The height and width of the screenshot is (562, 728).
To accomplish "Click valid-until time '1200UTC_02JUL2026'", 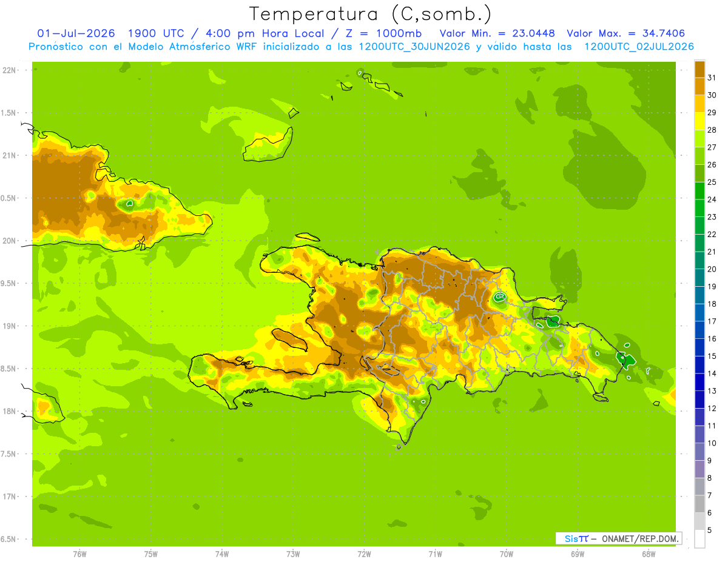I will [639, 47].
